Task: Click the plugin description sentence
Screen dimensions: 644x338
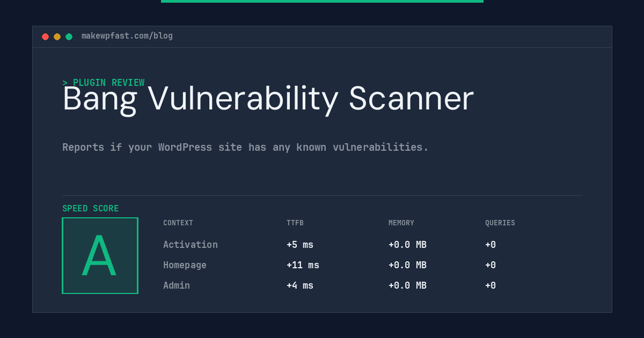Action: (245, 147)
